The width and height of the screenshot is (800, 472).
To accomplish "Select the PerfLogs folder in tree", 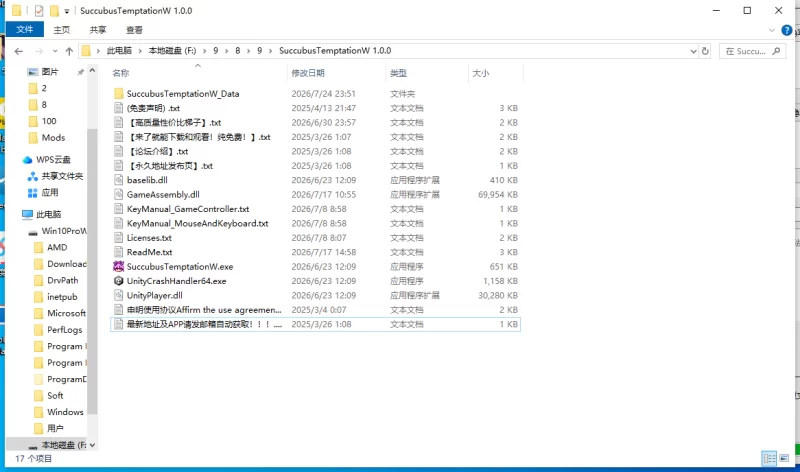I will [x=65, y=330].
